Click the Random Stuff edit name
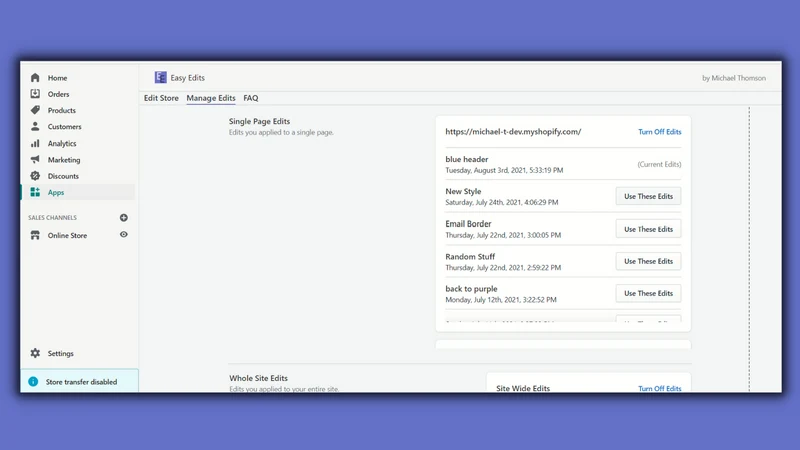 [x=470, y=257]
